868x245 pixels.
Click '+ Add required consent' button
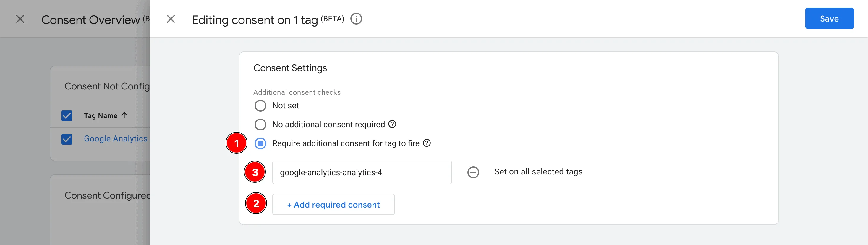coord(333,204)
